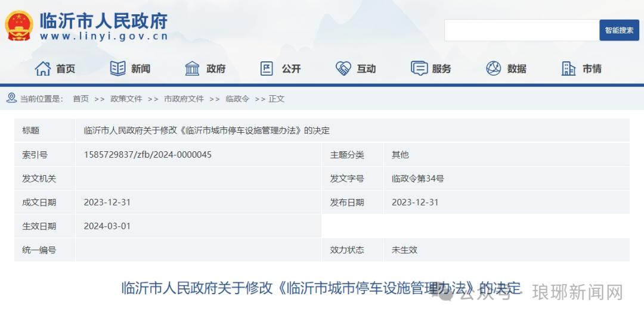Open the 互动 nav menu item
The image size is (644, 318).
(366, 69)
